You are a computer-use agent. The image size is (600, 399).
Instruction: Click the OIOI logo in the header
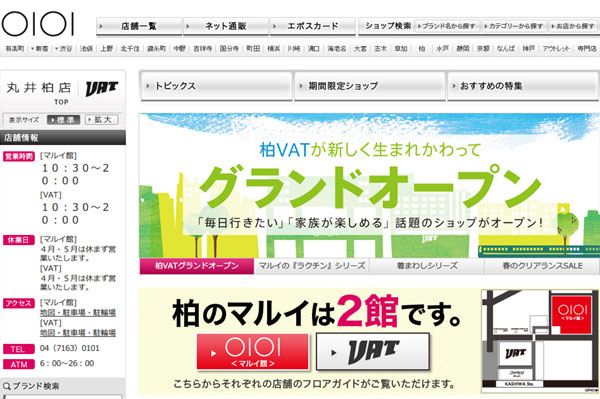(38, 24)
